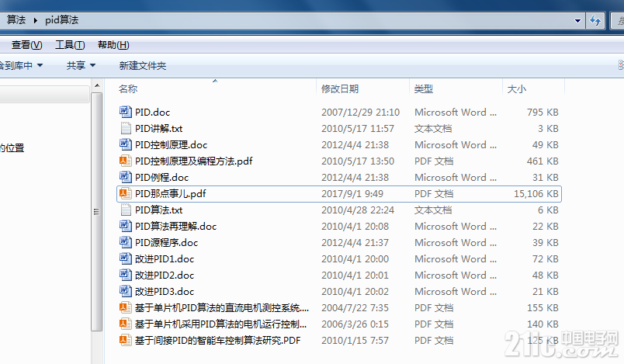Viewport: 624px width, 364px height.
Task: Click the 新建文件夹 button
Action: click(x=143, y=65)
